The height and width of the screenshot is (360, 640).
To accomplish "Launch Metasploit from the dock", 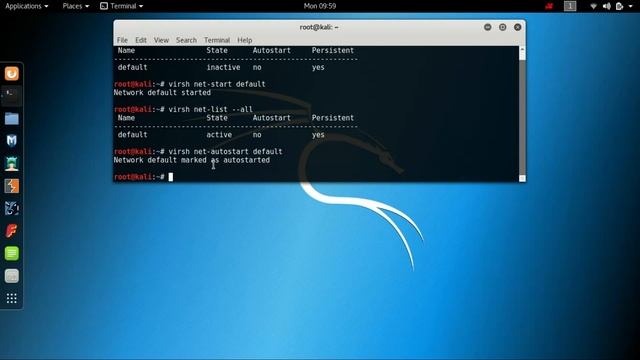I will tap(12, 141).
